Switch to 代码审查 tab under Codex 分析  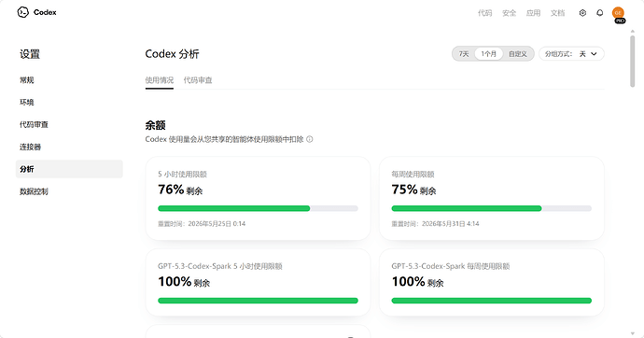pos(198,80)
